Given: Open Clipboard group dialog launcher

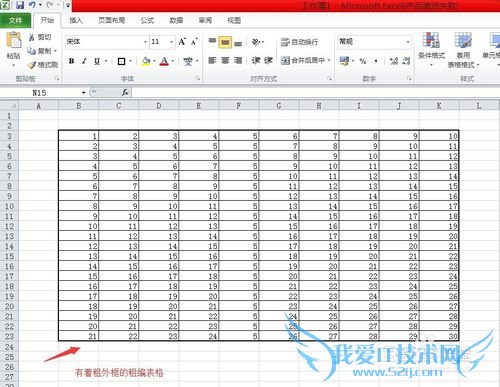Looking at the screenshot, I should (x=57, y=79).
